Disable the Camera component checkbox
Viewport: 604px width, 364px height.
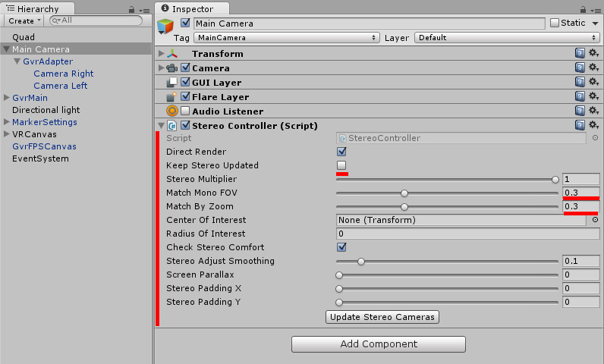[185, 67]
